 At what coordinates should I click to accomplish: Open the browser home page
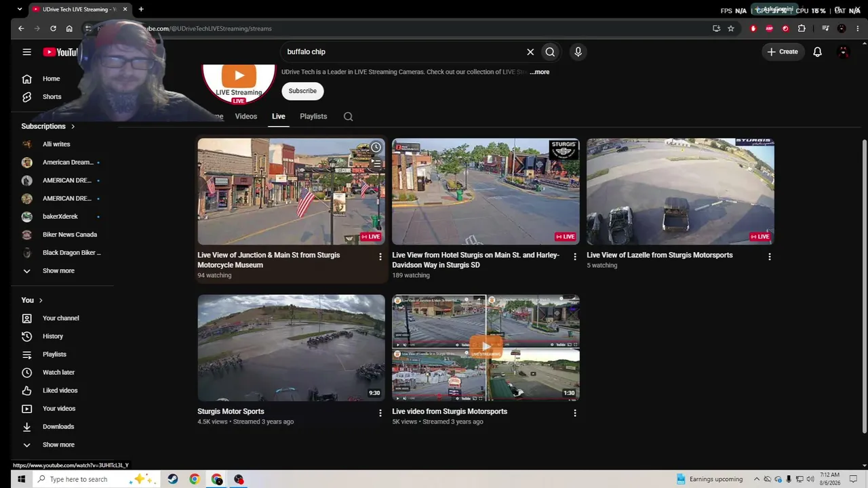click(x=69, y=28)
